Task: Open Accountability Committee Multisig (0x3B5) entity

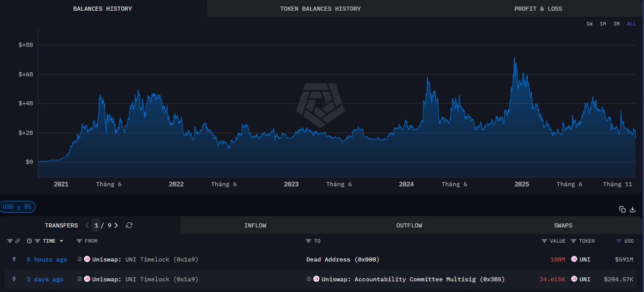Action: [x=413, y=279]
